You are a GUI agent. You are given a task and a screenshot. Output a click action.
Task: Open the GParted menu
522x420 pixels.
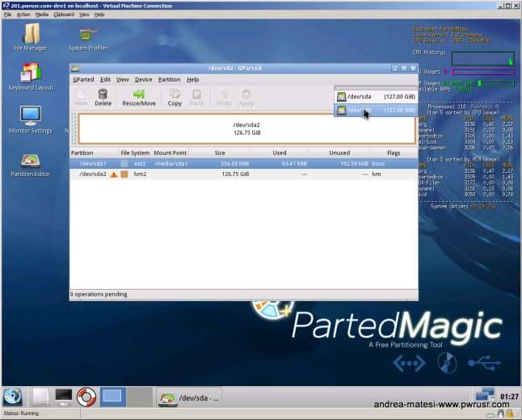point(83,79)
